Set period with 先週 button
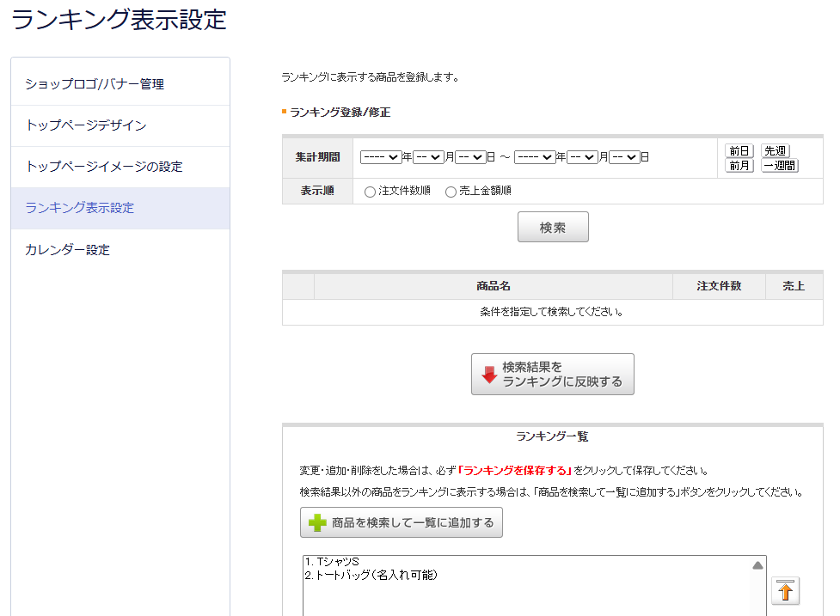This screenshot has height=616, width=840. point(775,151)
